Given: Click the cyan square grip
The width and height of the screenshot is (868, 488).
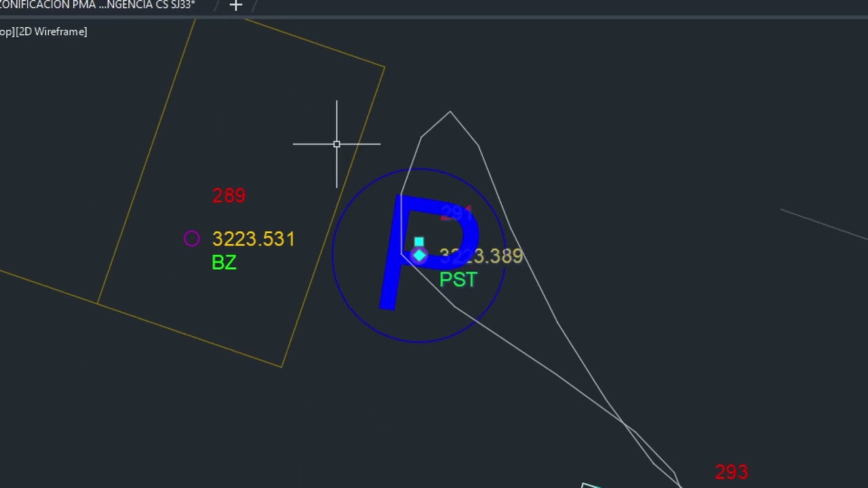Looking at the screenshot, I should click(x=419, y=242).
